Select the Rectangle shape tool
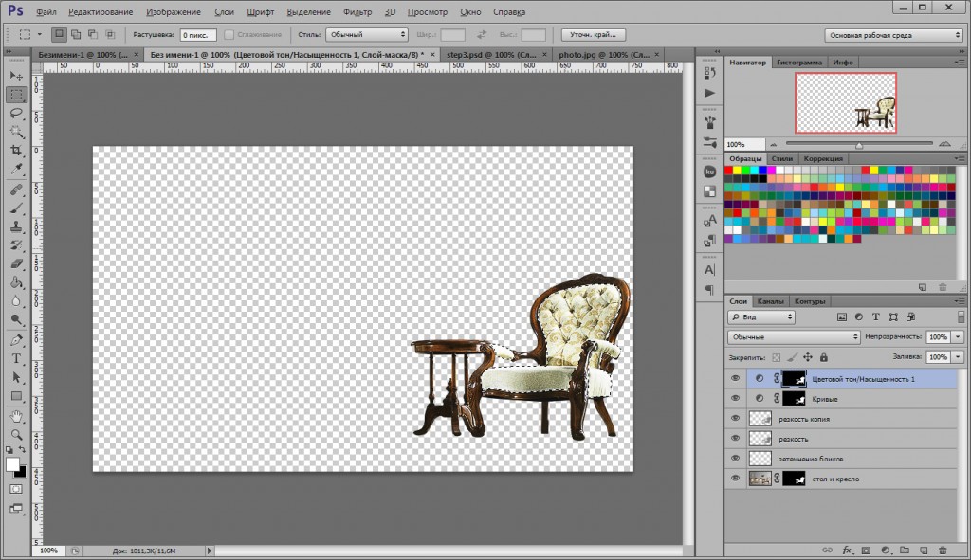 [x=16, y=396]
